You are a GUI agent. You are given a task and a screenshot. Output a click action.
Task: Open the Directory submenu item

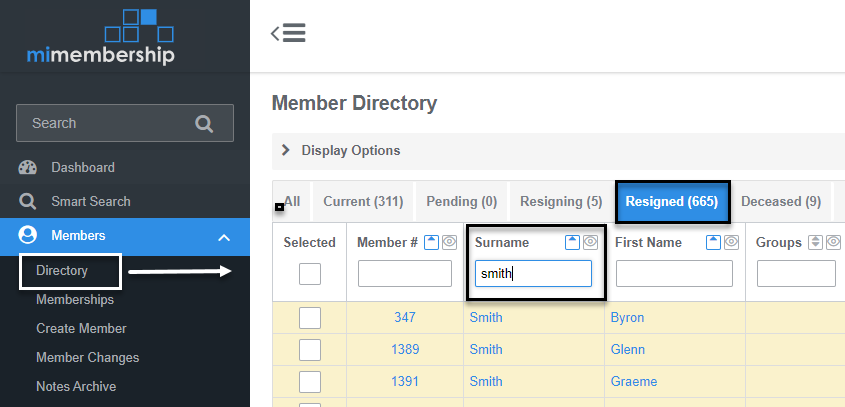[61, 271]
